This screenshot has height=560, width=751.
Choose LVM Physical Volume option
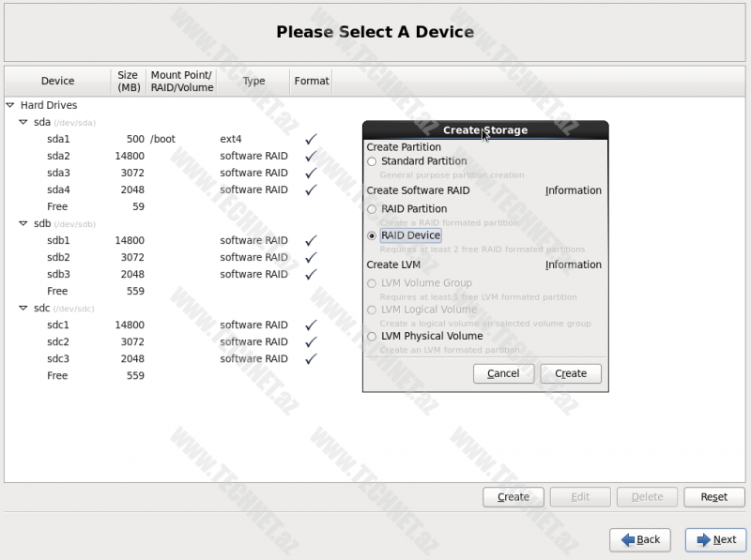[x=373, y=336]
